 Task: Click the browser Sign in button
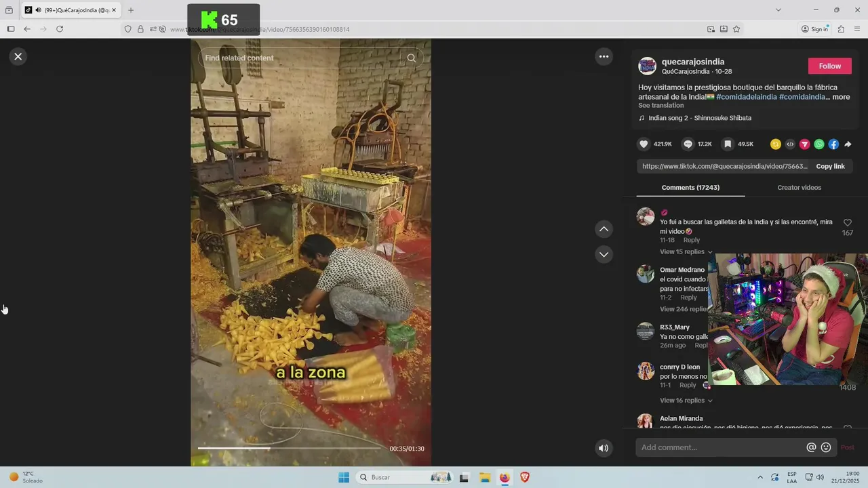[815, 29]
